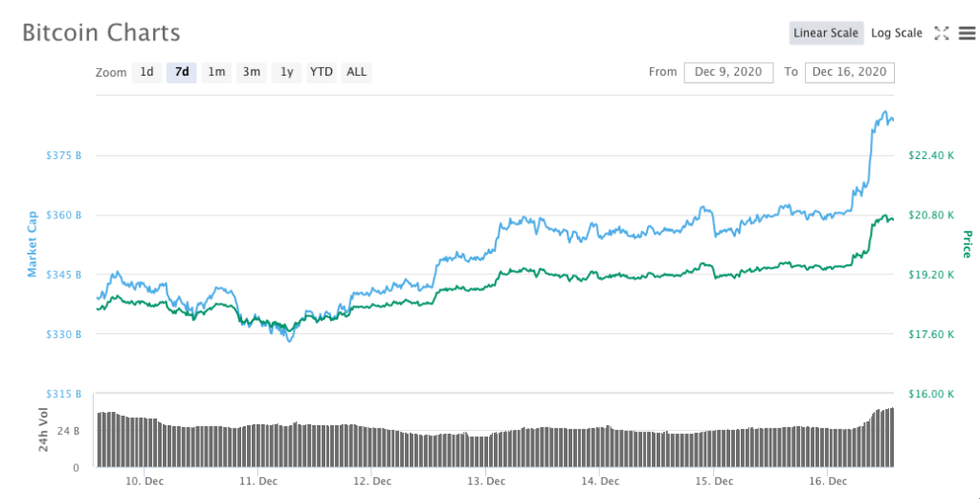
Task: Click the 24 B volume label
Action: pyautogui.click(x=69, y=431)
